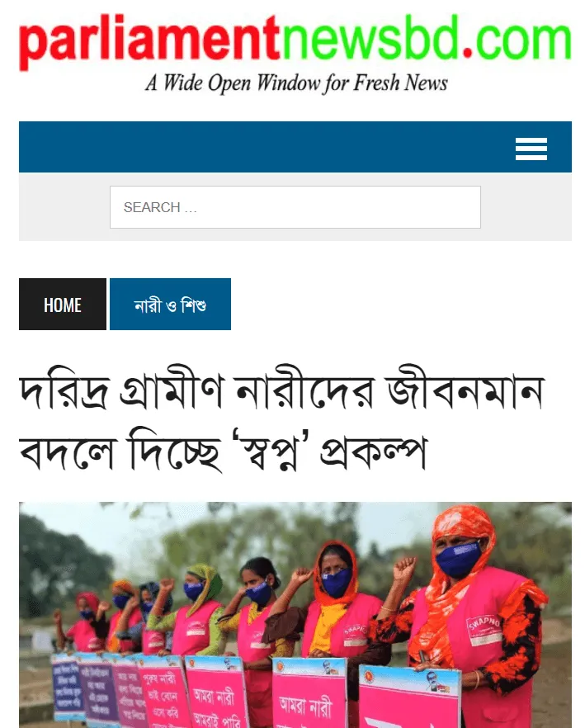
Task: Open the নারী ও শিশু category
Action: (171, 304)
